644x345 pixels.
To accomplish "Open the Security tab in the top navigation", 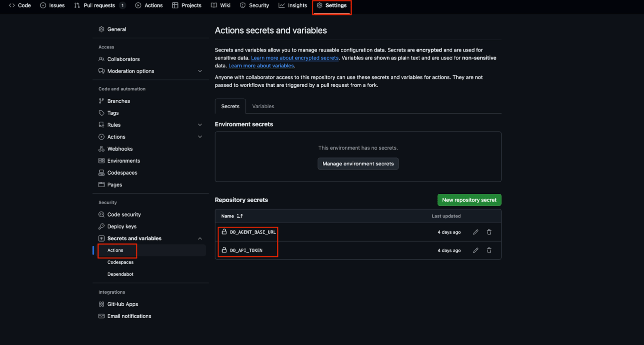I will pos(254,5).
